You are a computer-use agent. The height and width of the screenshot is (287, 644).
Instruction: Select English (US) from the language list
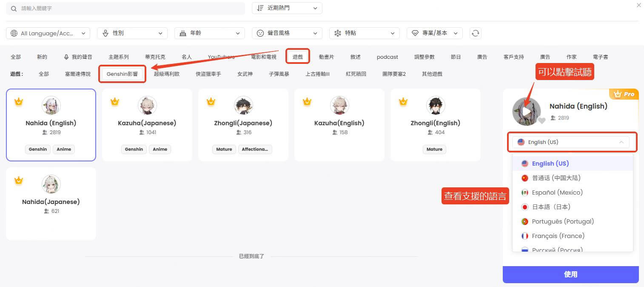coord(573,164)
